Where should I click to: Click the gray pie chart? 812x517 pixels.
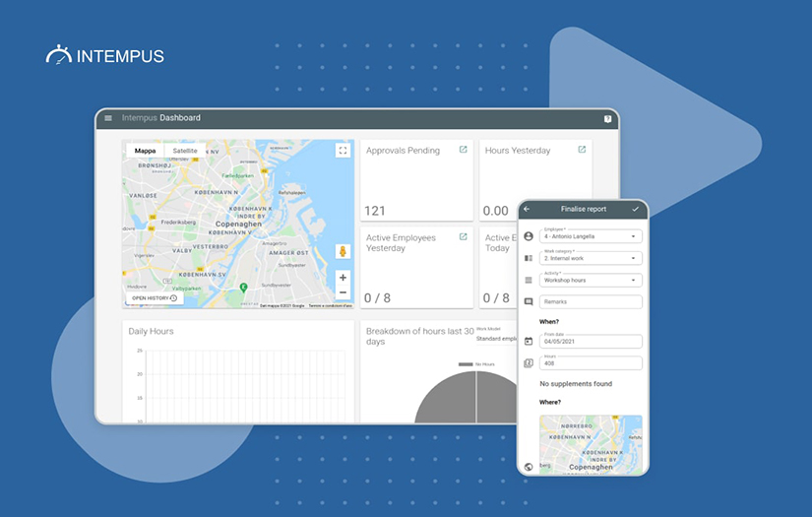coord(467,397)
